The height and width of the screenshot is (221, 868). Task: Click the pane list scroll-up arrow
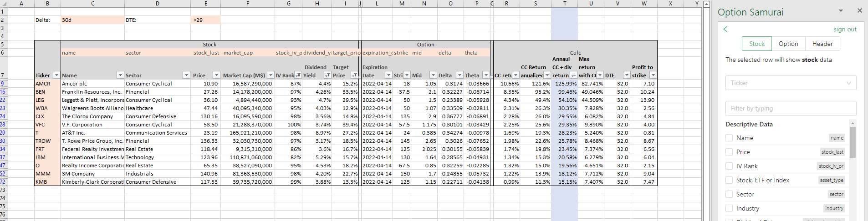853,123
